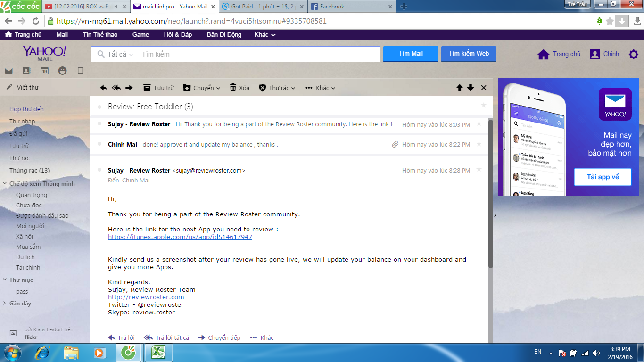Click the Tải app về ad button
The height and width of the screenshot is (362, 644).
tap(603, 177)
